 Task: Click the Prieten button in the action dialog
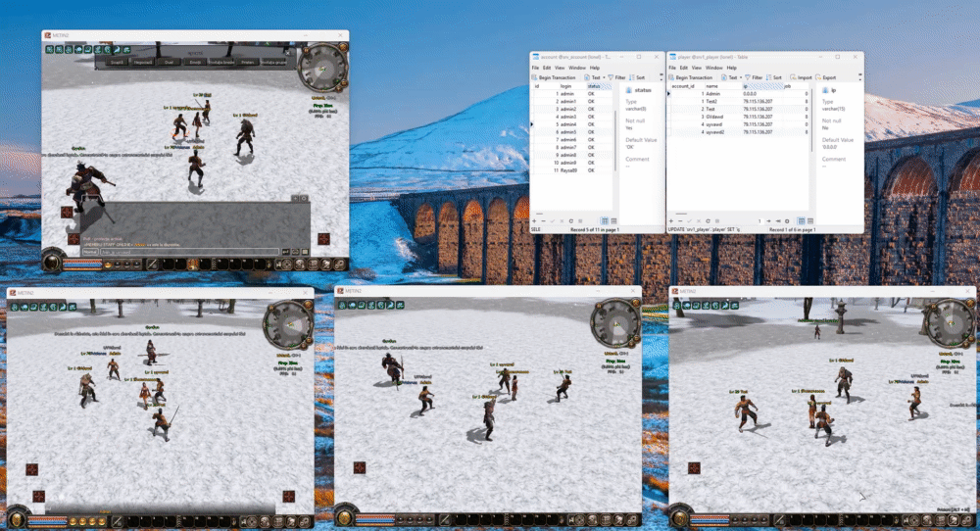(x=248, y=62)
